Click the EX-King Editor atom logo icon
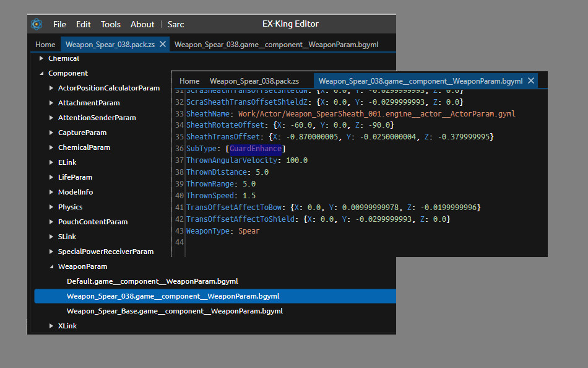 coord(37,24)
